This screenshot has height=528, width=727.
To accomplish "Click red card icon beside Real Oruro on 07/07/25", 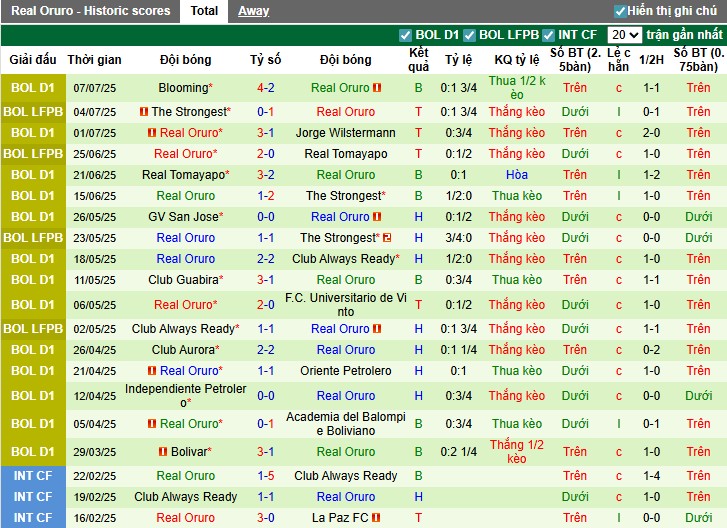I will [x=378, y=88].
